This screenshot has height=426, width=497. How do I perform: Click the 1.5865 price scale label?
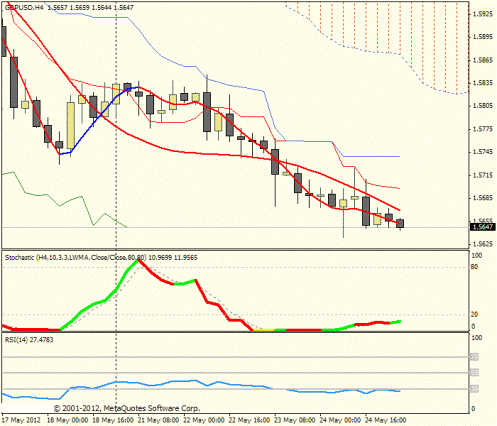pyautogui.click(x=483, y=60)
